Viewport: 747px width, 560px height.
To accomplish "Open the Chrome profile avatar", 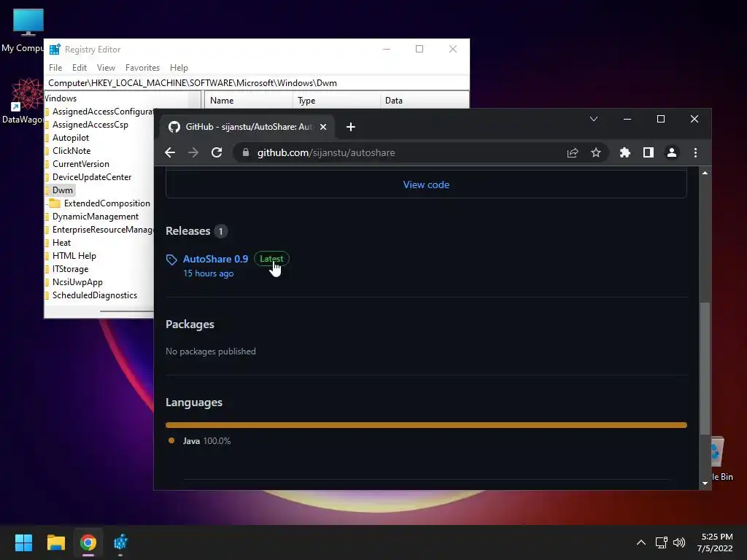I will pyautogui.click(x=672, y=152).
